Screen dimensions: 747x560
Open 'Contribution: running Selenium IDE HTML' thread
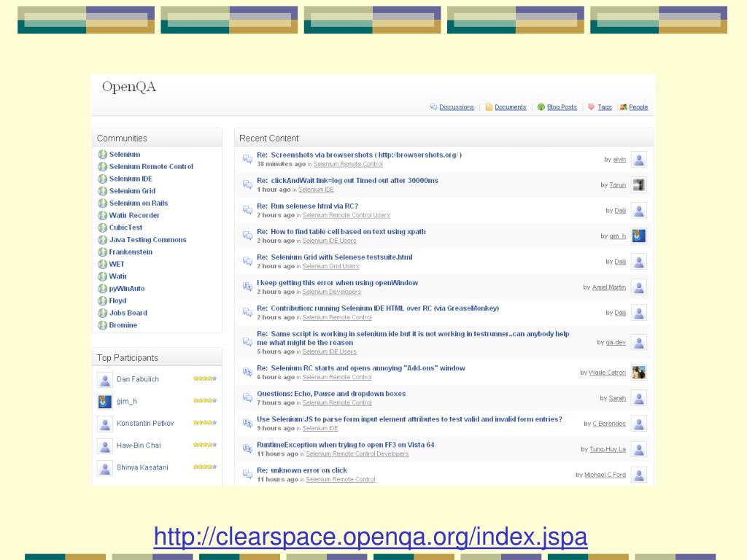pos(378,308)
